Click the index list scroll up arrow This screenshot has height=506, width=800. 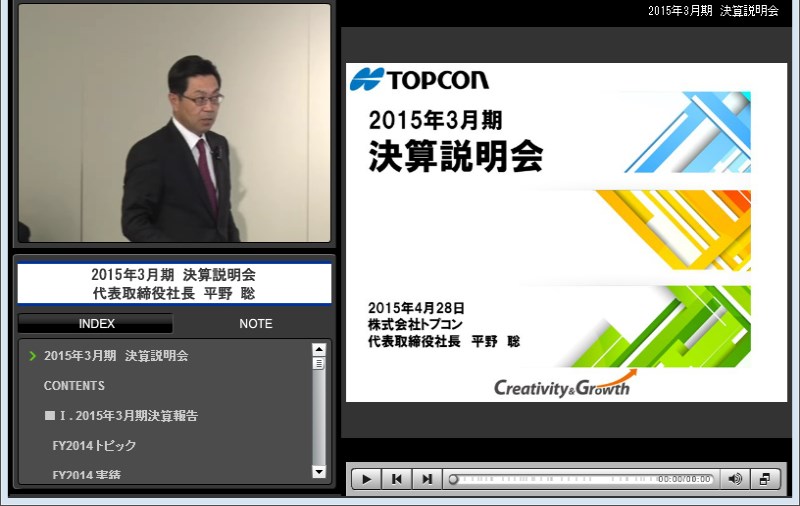pyautogui.click(x=319, y=349)
